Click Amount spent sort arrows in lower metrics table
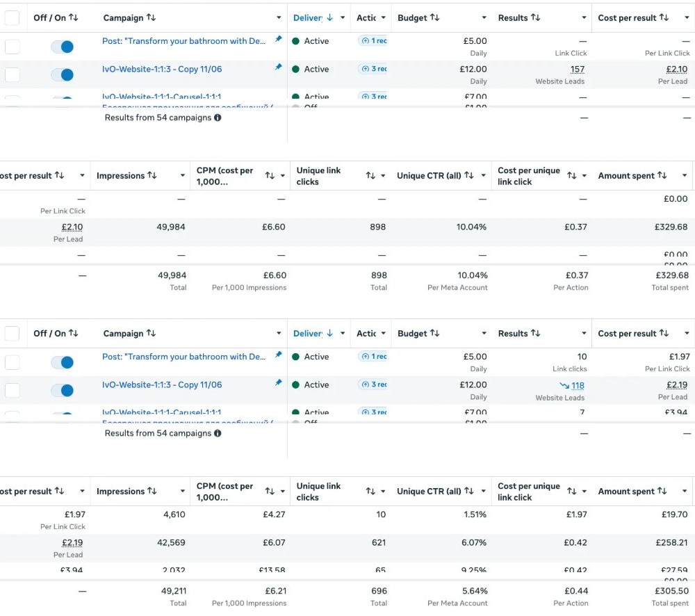Image resolution: width=695 pixels, height=616 pixels. [662, 492]
